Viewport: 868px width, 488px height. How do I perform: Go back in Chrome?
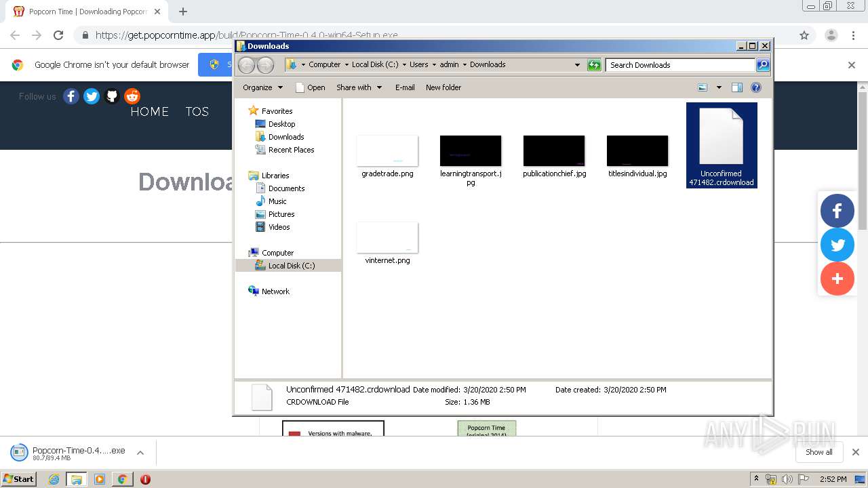[15, 35]
